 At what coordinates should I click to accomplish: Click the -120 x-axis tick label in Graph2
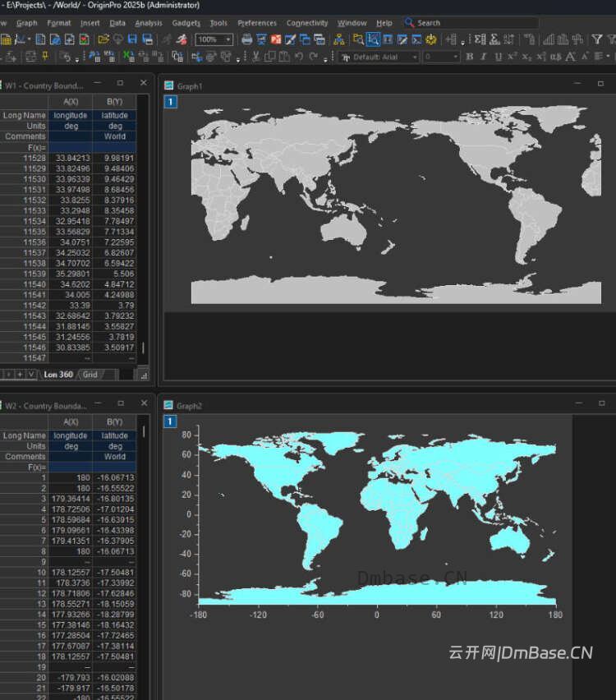point(258,615)
